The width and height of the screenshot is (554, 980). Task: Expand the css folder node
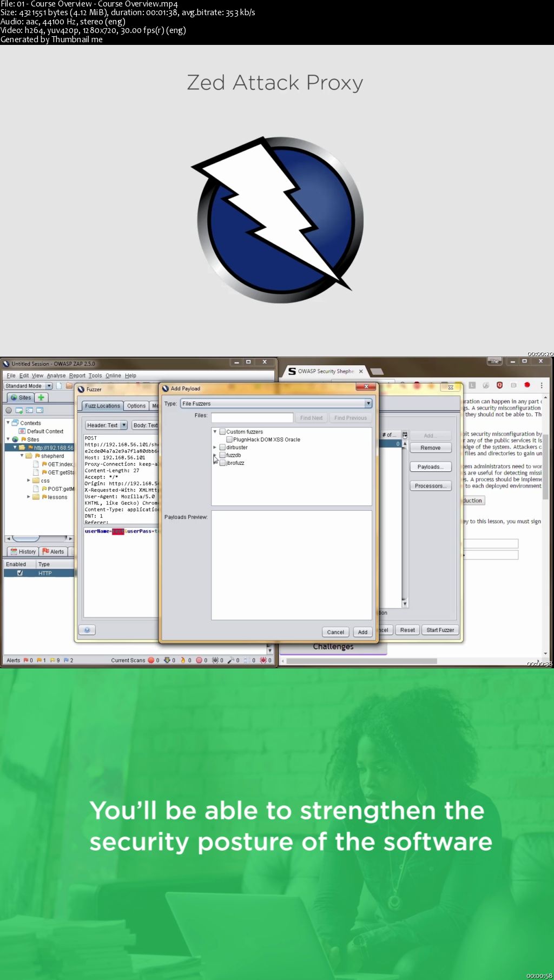click(29, 480)
